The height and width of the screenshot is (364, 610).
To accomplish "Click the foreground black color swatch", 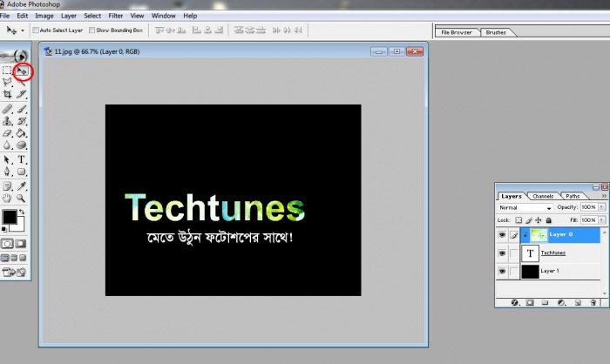I will click(x=9, y=216).
